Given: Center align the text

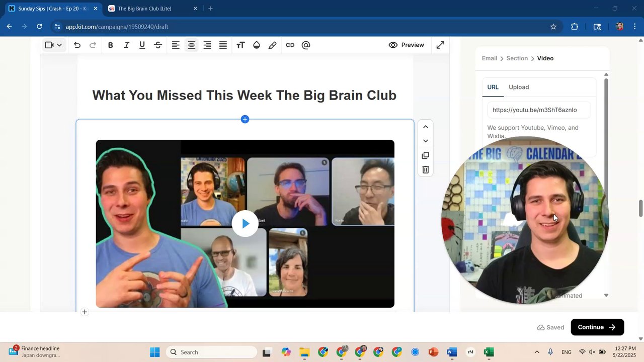Looking at the screenshot, I should (x=191, y=45).
